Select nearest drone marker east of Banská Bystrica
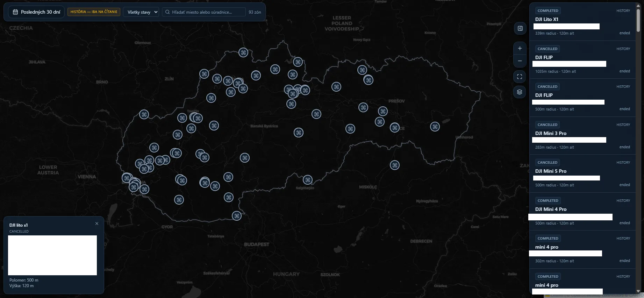This screenshot has width=644, height=298. pyautogui.click(x=299, y=133)
